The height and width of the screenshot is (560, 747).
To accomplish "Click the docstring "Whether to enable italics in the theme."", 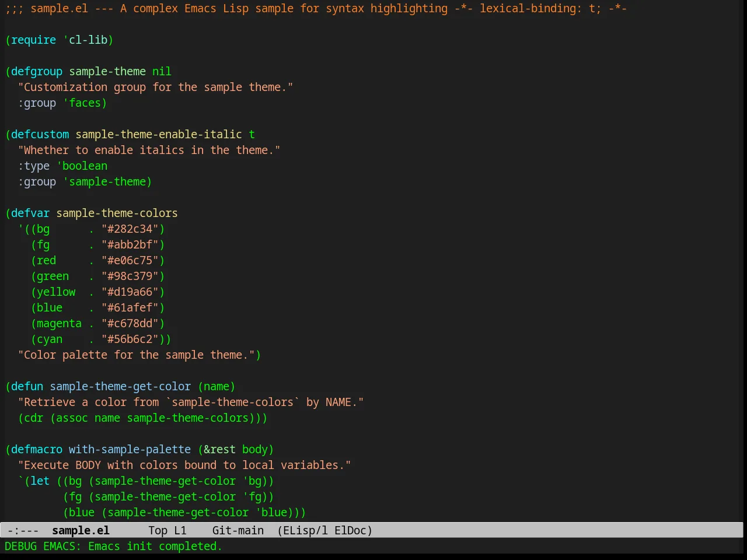I will [x=149, y=150].
